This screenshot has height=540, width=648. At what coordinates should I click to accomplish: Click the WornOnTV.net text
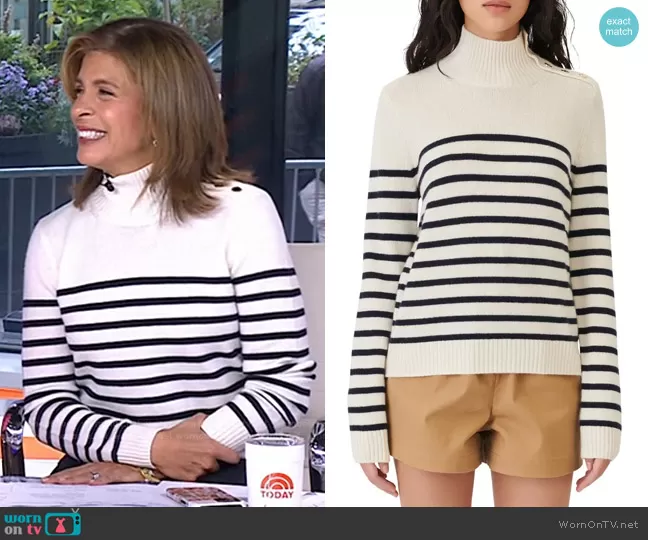click(598, 524)
